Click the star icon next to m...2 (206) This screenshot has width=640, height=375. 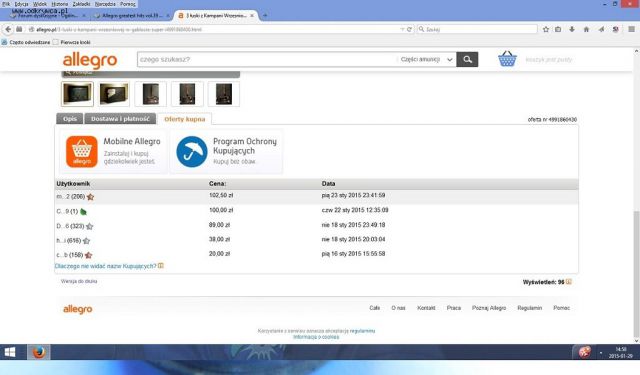point(90,197)
